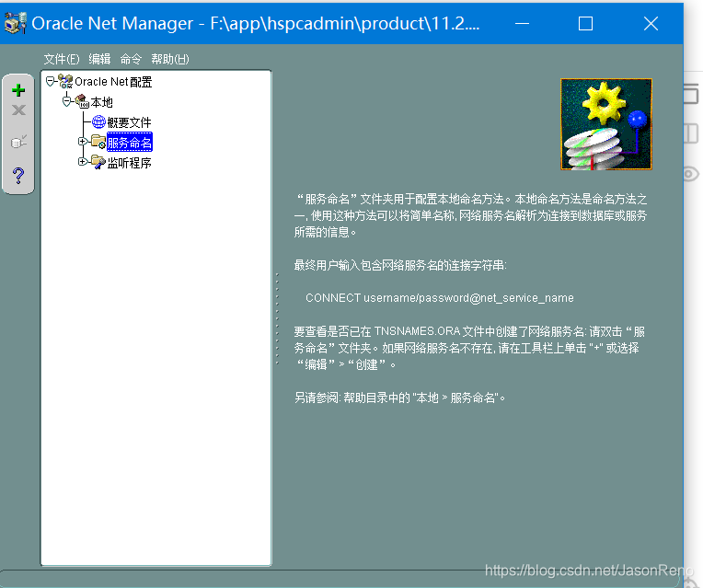Close the Oracle Net Manager window
Image resolution: width=703 pixels, height=588 pixels.
[651, 23]
